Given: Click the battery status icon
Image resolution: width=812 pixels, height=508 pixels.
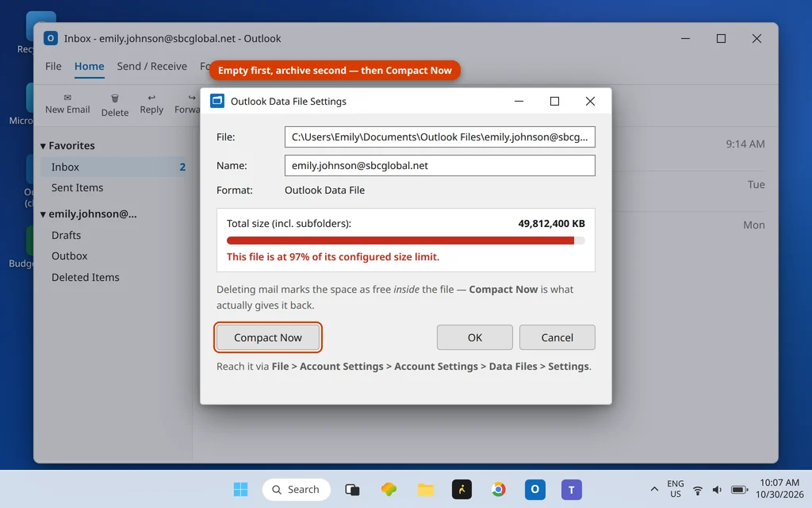Looking at the screenshot, I should (x=739, y=490).
